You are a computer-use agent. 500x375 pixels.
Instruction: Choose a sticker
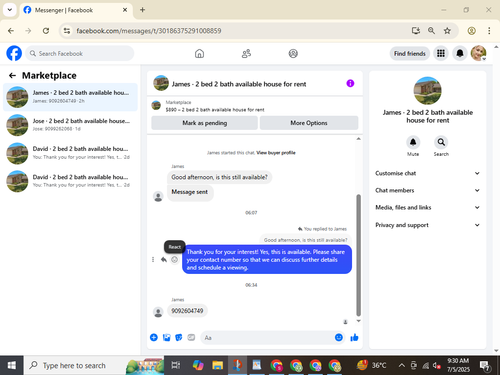coord(179,337)
